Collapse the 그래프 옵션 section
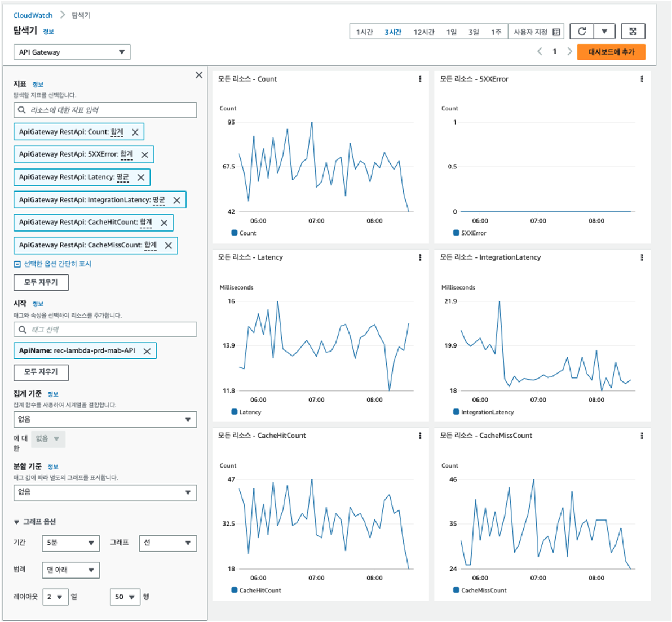Image resolution: width=672 pixels, height=622 pixels. [x=35, y=522]
